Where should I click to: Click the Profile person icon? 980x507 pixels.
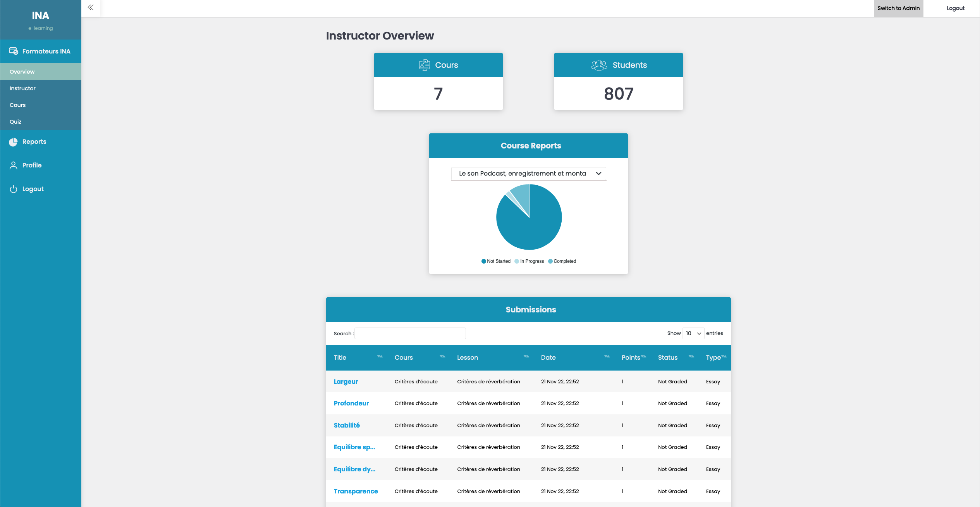(x=14, y=166)
